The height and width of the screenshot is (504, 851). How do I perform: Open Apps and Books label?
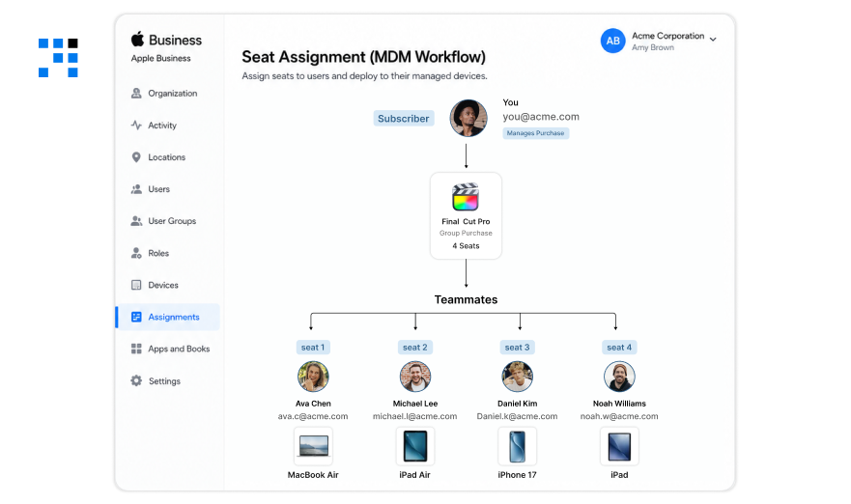coord(179,349)
